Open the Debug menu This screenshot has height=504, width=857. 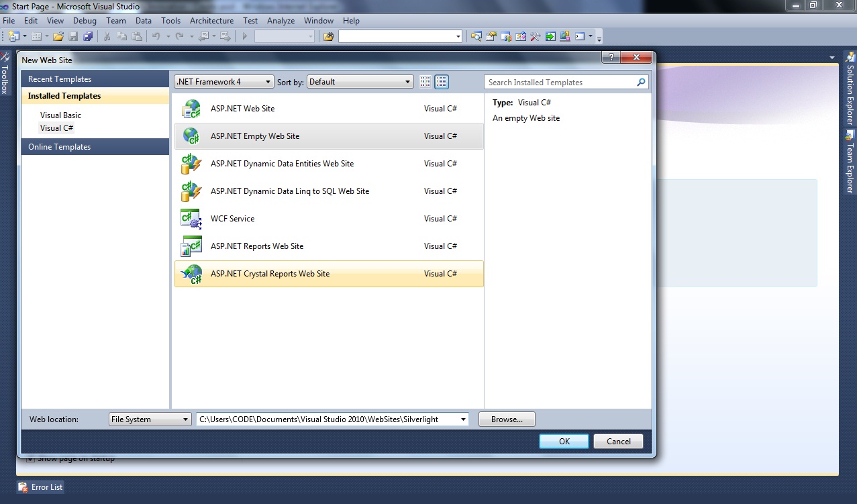[85, 21]
